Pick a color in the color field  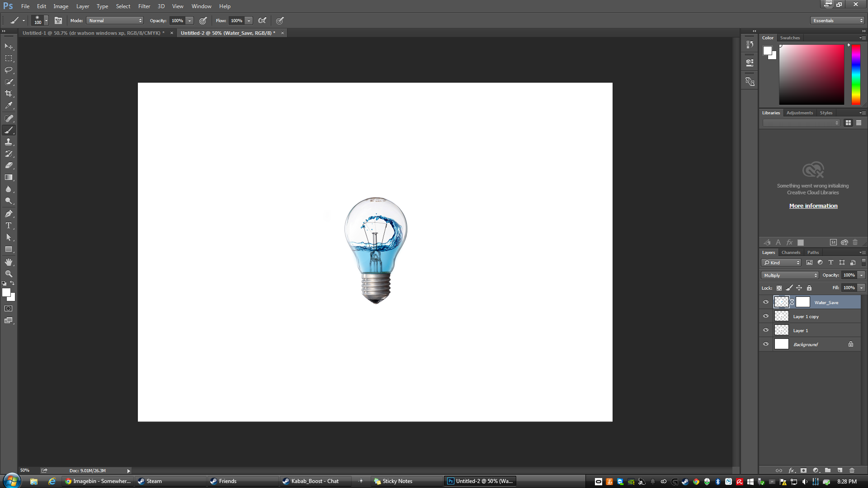pos(811,75)
